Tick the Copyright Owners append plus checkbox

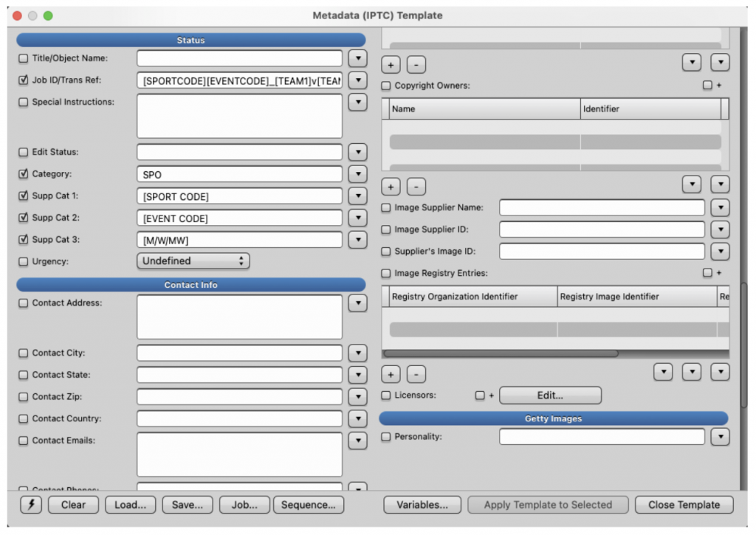[707, 86]
